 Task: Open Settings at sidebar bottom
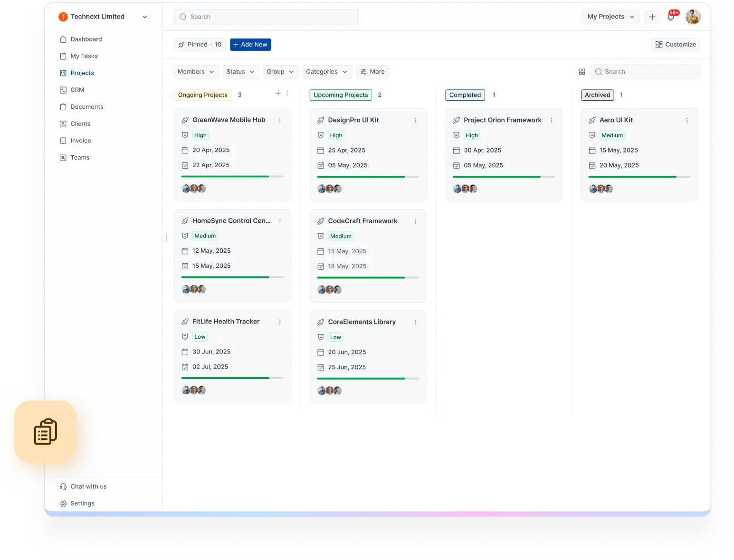click(x=77, y=503)
